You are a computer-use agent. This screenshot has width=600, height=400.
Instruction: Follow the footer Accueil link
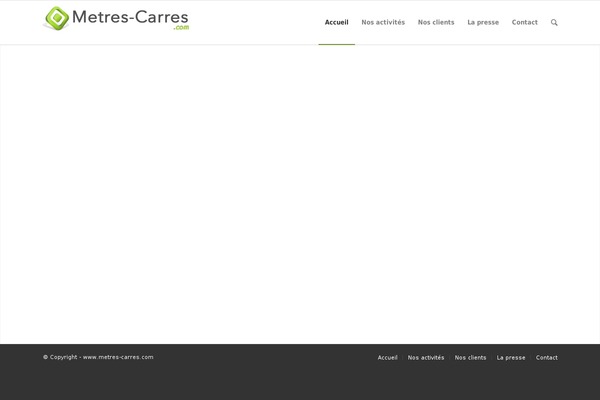coord(387,358)
